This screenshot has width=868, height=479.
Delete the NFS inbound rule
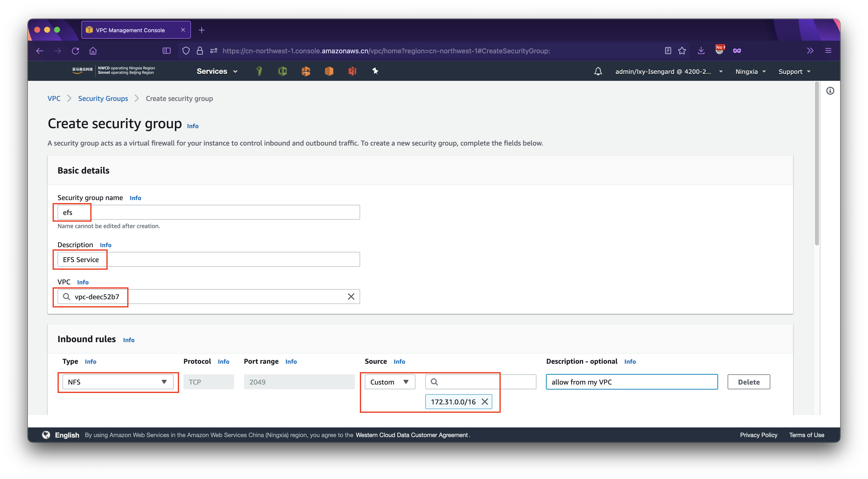(748, 382)
